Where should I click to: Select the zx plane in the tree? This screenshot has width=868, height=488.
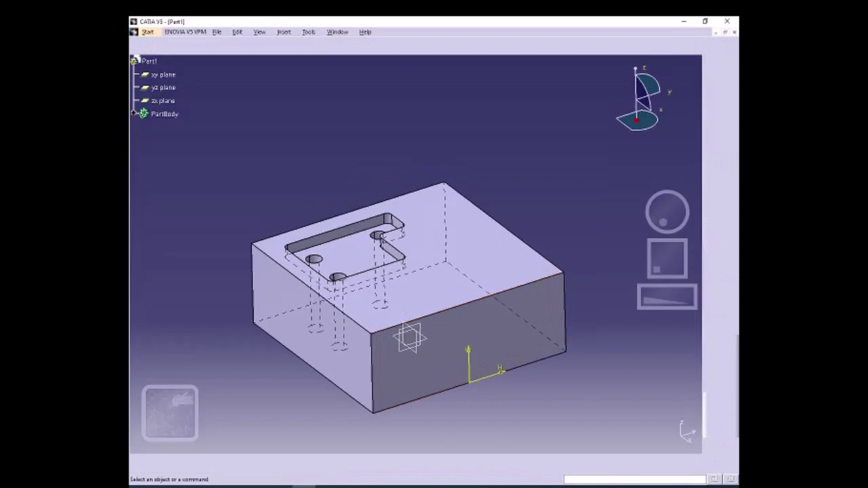(163, 101)
